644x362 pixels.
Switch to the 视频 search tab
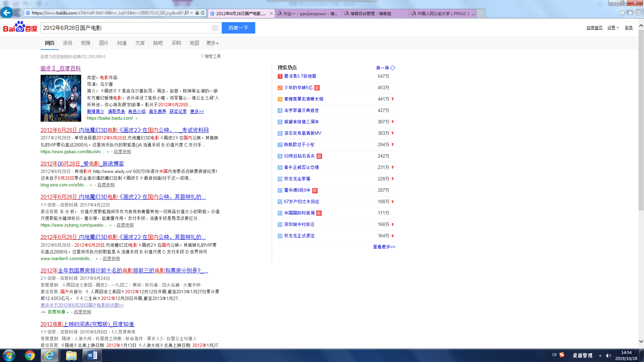(86, 43)
